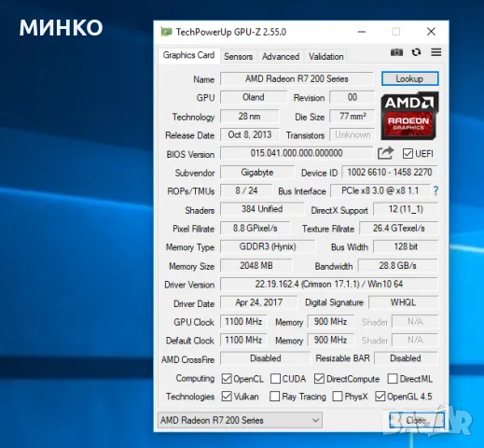Click the GPU Clock field 1100 MHz
The width and height of the screenshot is (484, 448).
coord(243,321)
